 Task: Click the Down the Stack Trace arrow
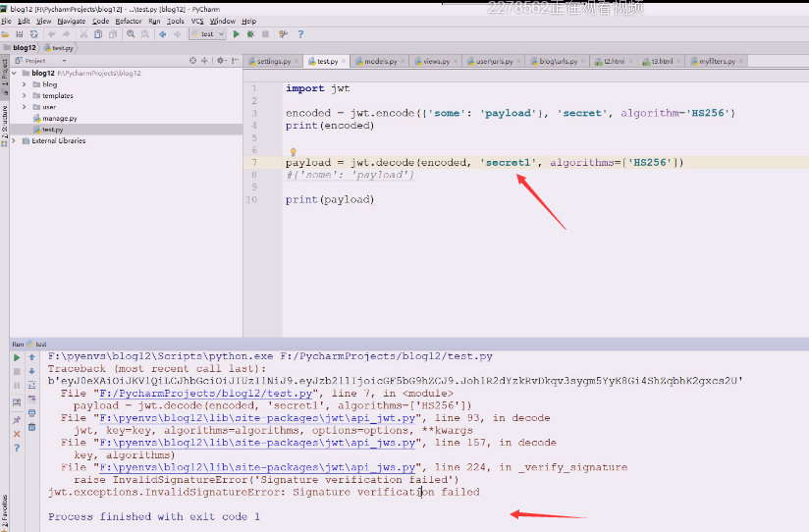click(x=32, y=371)
